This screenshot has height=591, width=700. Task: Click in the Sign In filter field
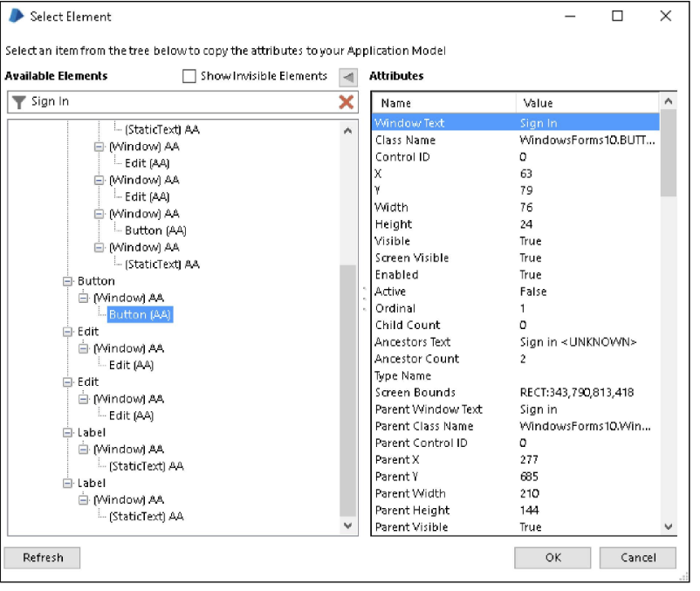(x=175, y=102)
